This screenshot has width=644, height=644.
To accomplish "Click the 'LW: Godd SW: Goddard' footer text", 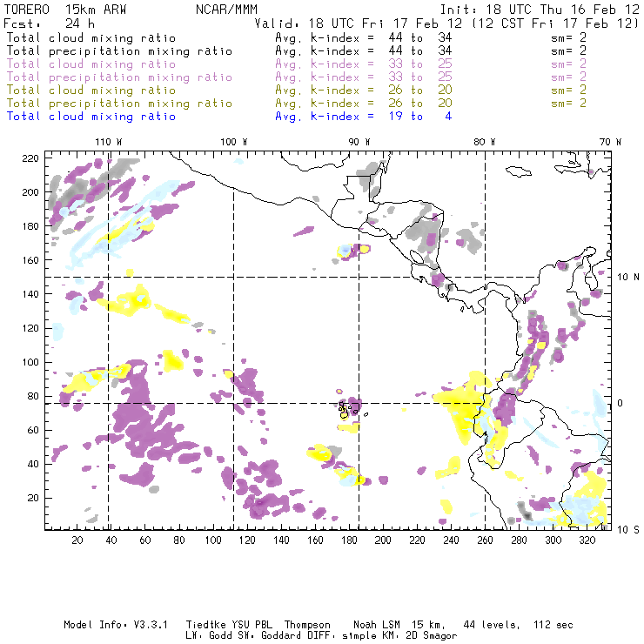I will [246, 636].
